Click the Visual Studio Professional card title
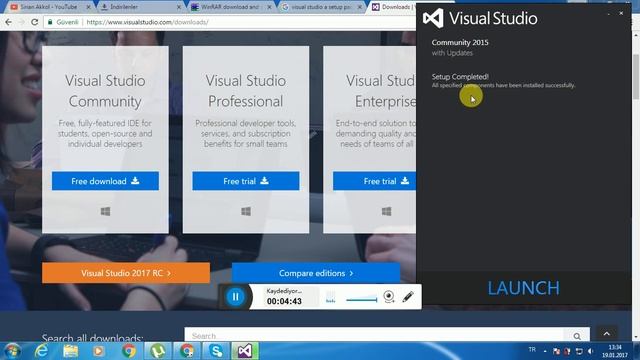 [x=246, y=91]
